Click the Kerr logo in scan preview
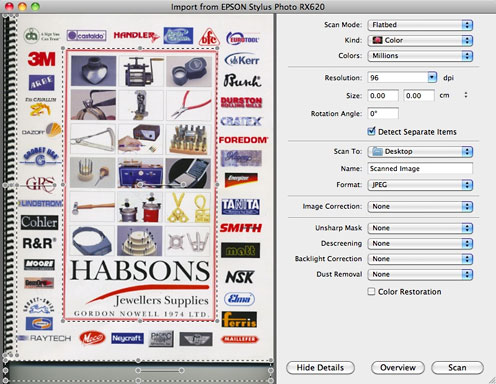The width and height of the screenshot is (496, 384). click(x=242, y=60)
